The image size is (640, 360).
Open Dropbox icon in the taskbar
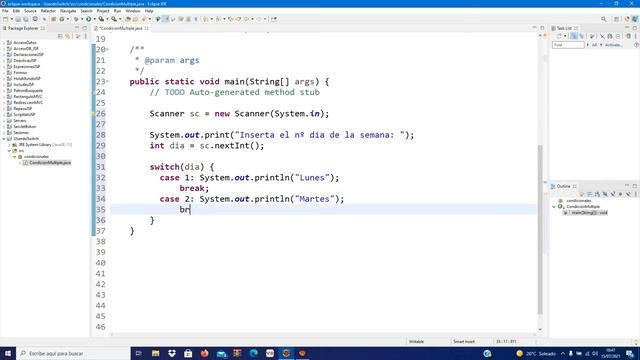pos(172,353)
